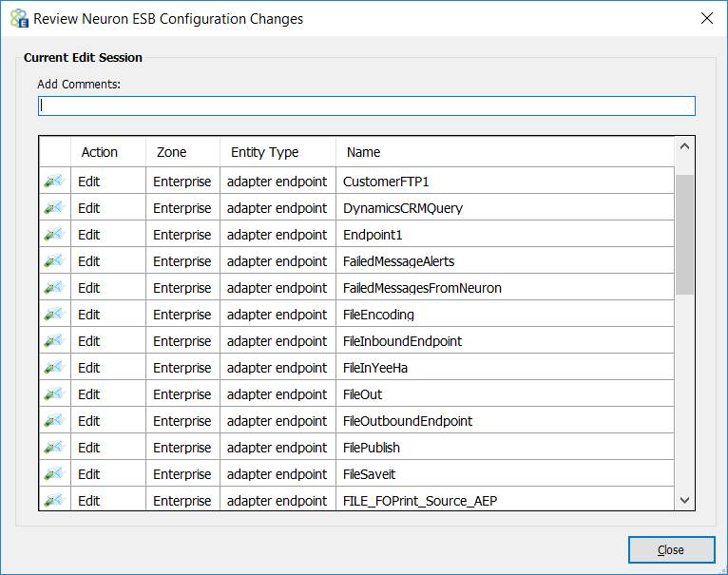Focus the Add Comments text field
The height and width of the screenshot is (575, 728).
(x=367, y=105)
